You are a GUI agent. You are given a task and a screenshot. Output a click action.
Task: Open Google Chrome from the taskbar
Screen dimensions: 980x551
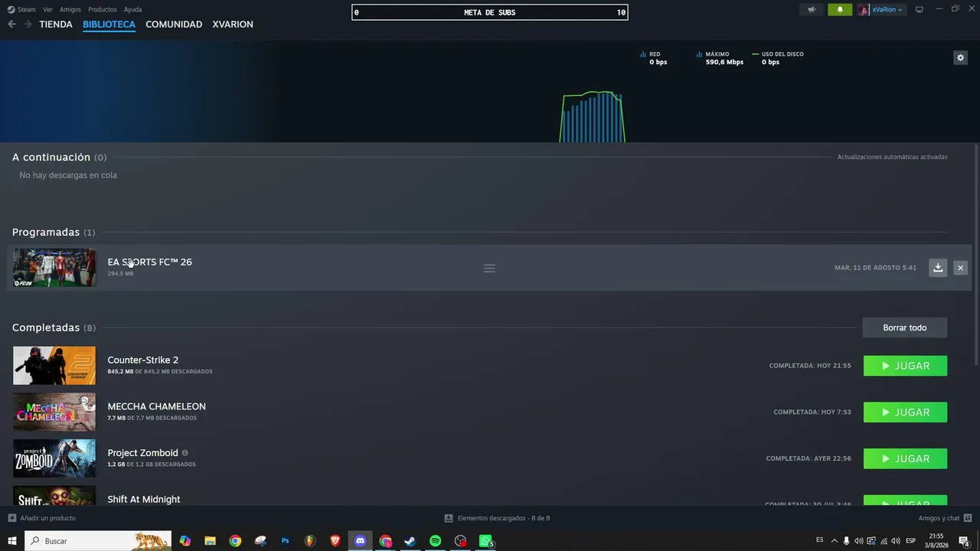click(235, 541)
